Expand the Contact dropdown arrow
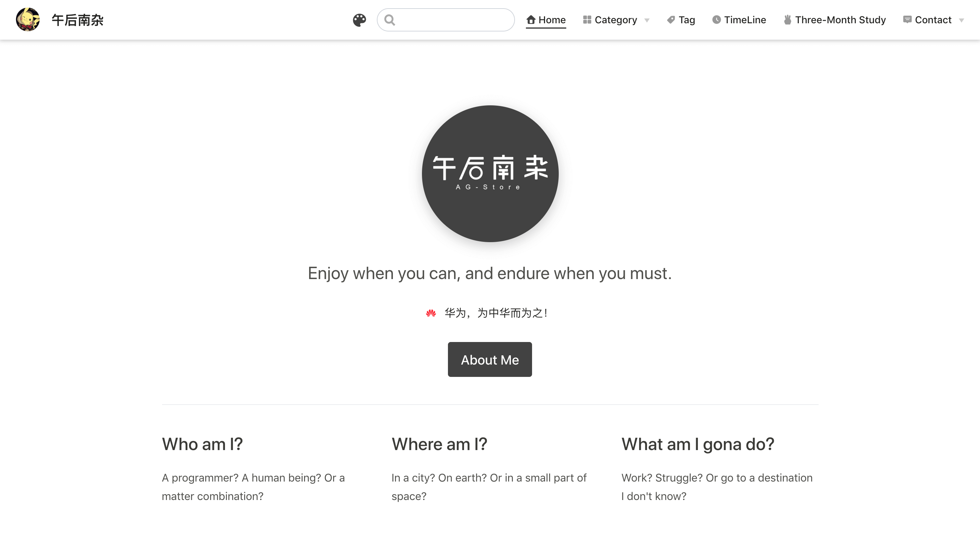The height and width of the screenshot is (539, 980). click(x=961, y=21)
